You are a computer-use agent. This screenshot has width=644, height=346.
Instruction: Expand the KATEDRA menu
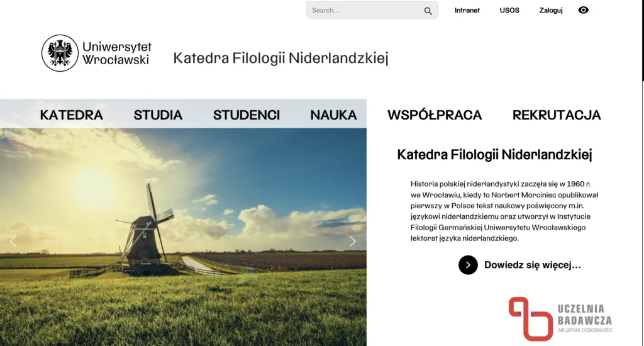coord(72,115)
